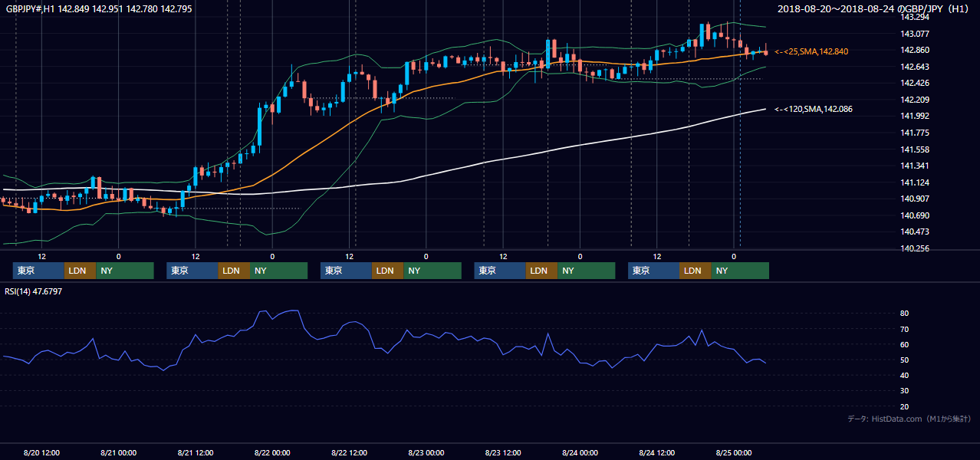Select 東京 session block above 8/21 12:00 label
This screenshot has height=460, width=980.
[192, 271]
